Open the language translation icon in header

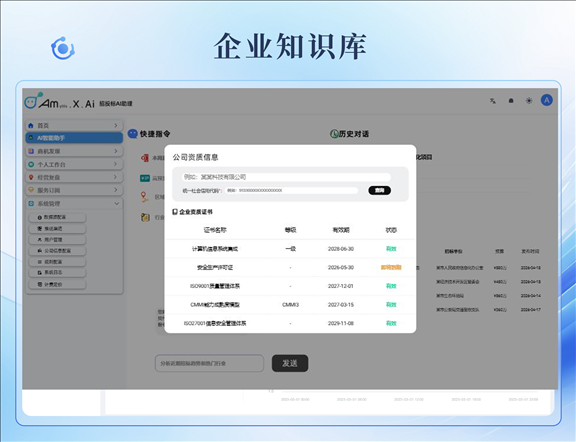[493, 101]
